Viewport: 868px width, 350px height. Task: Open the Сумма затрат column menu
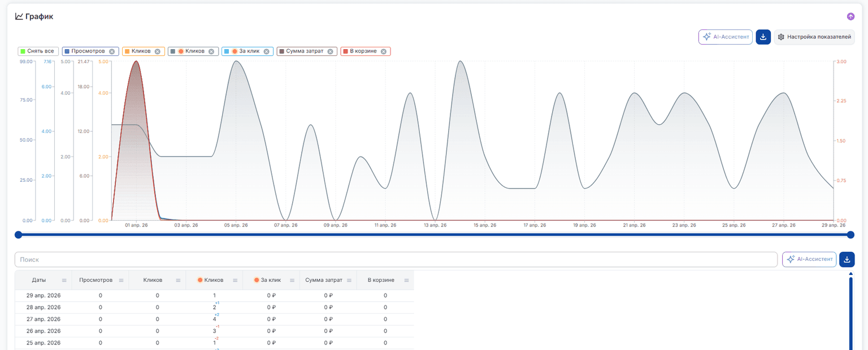tap(349, 280)
